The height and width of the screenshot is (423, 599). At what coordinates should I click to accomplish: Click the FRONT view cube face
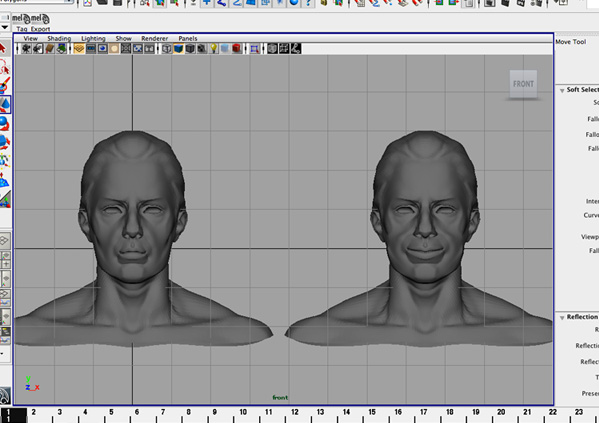click(523, 84)
